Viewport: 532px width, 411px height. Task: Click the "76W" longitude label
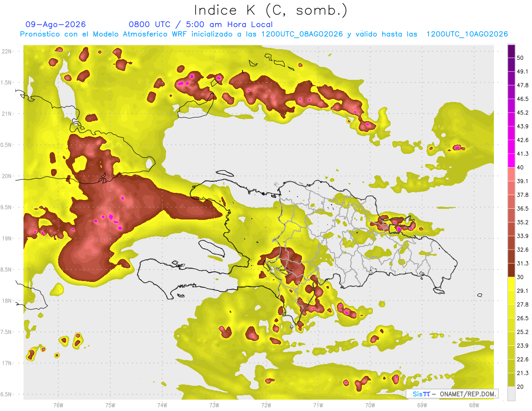(58, 405)
